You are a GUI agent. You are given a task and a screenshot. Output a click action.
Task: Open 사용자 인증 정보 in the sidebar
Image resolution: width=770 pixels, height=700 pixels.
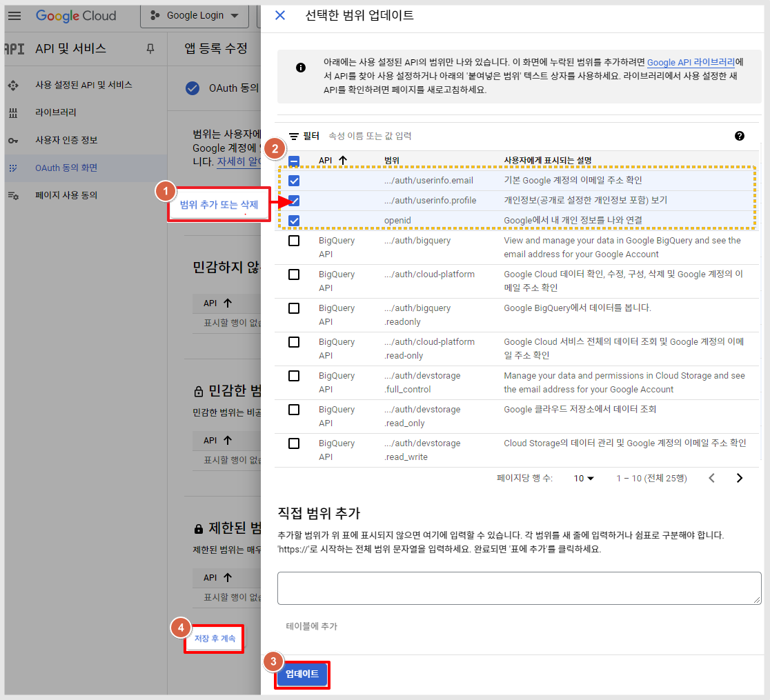tap(66, 141)
